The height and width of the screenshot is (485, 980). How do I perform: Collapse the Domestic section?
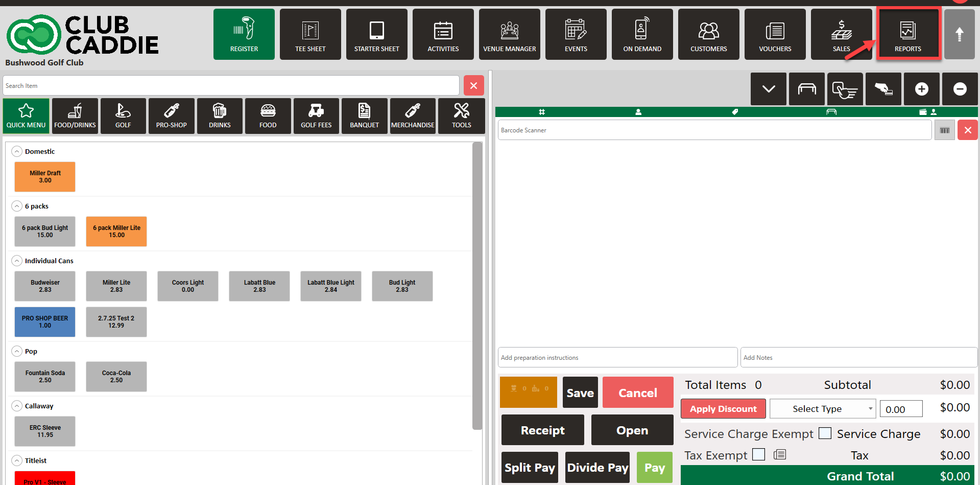[17, 151]
